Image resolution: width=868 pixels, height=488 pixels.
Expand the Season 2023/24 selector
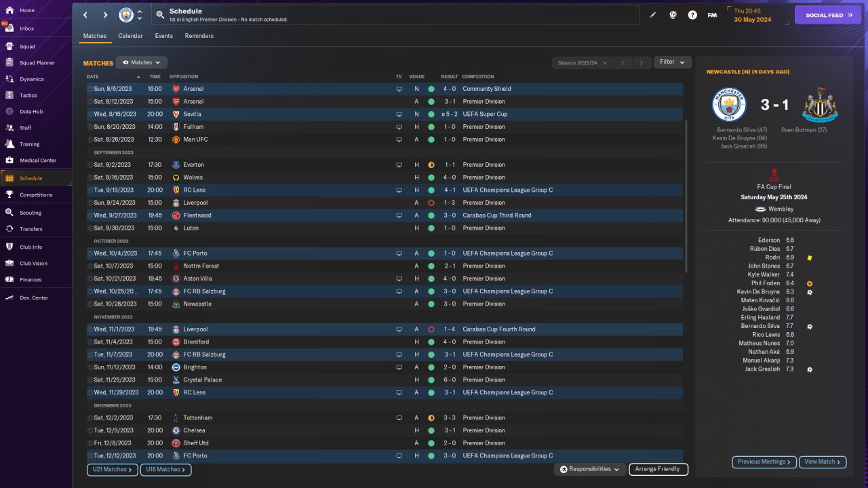[x=582, y=63]
